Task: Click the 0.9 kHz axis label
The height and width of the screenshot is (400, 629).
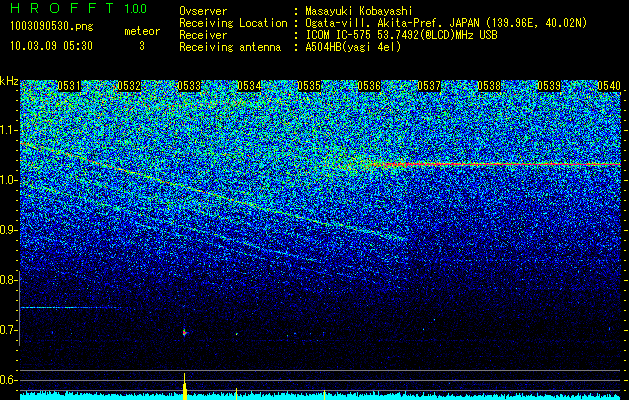Action: coord(8,230)
